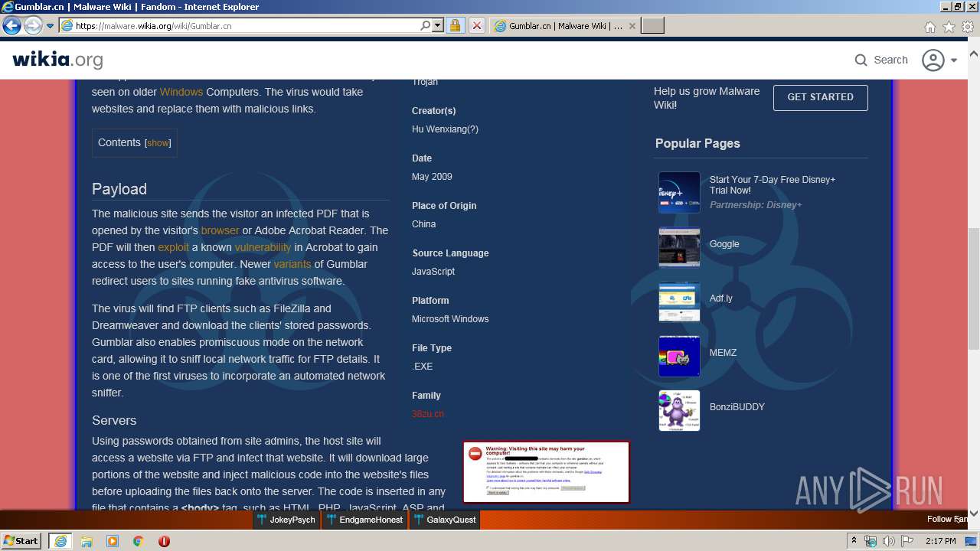Go back with the browser Back arrow
The width and height of the screenshot is (980, 551).
(x=11, y=25)
